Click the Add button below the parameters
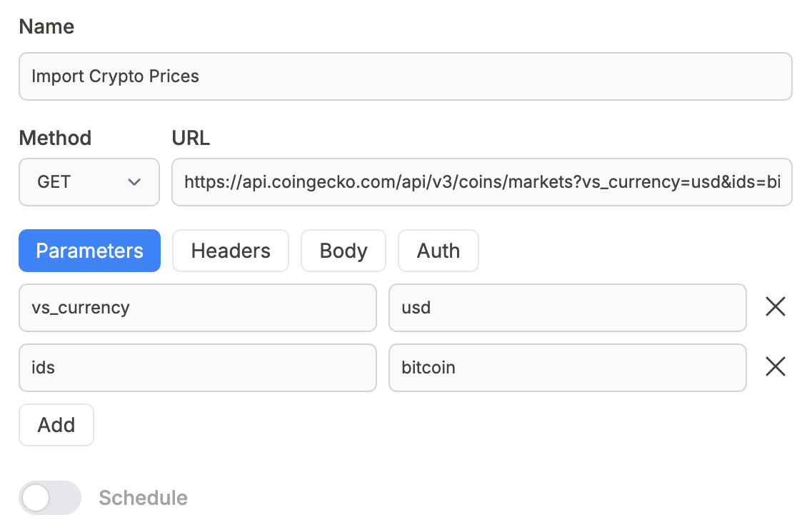 pyautogui.click(x=56, y=425)
